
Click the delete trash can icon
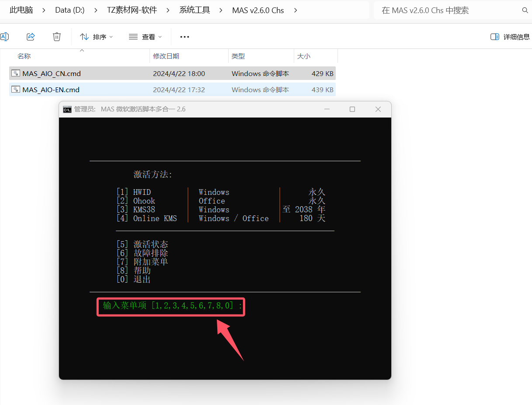[x=57, y=37]
